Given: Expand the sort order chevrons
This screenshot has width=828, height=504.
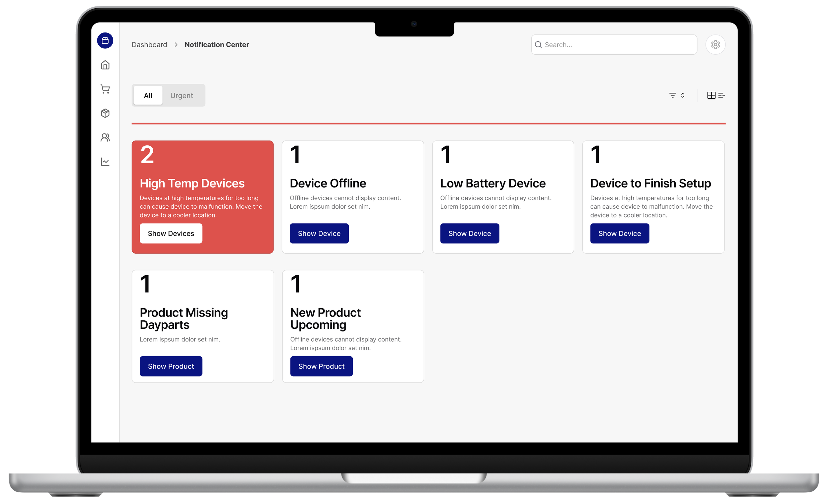Looking at the screenshot, I should point(683,95).
